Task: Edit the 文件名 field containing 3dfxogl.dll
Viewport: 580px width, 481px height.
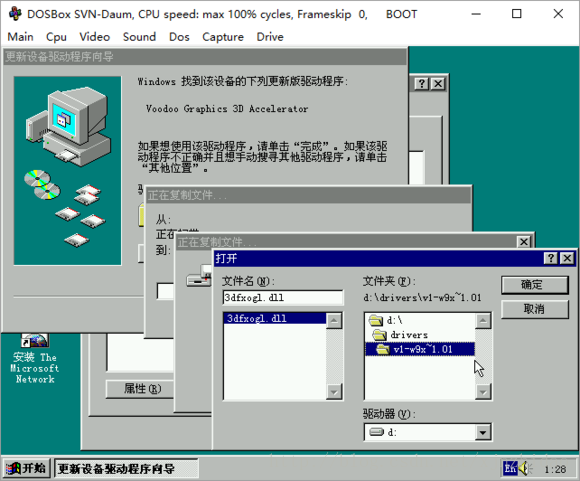Action: click(283, 297)
